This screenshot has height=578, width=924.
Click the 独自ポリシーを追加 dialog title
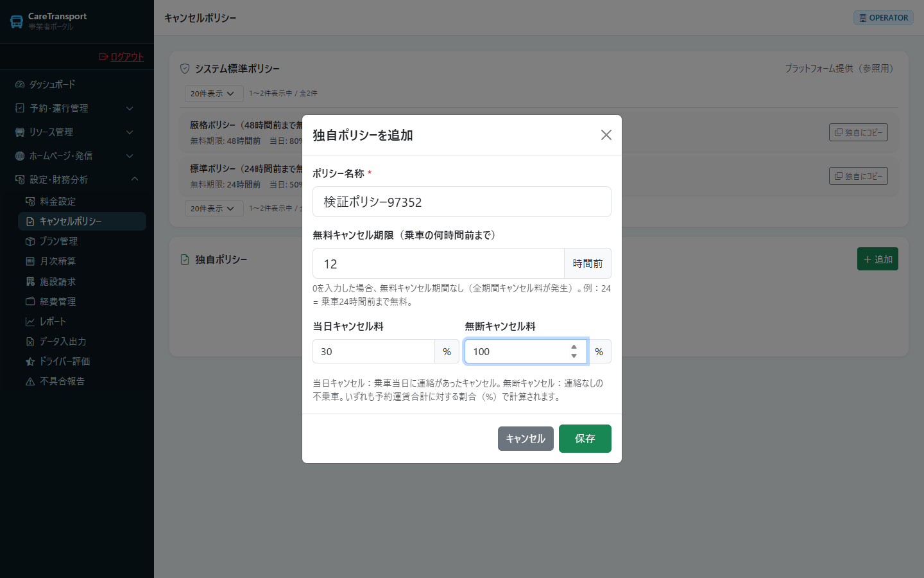pos(363,135)
